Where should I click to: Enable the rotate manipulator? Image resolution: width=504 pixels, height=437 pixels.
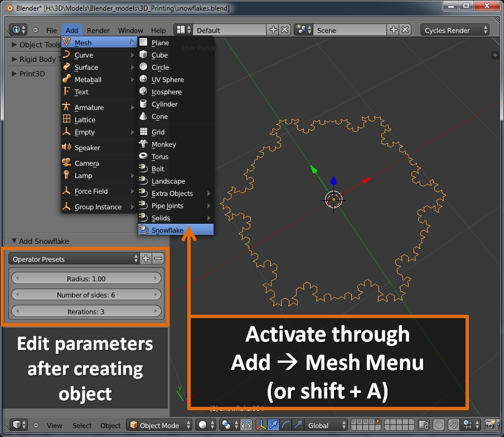coord(286,425)
